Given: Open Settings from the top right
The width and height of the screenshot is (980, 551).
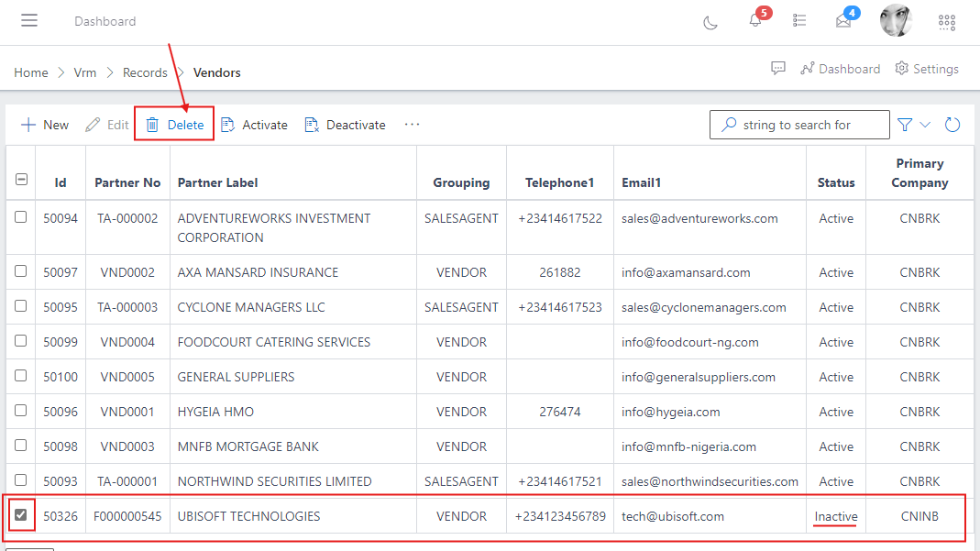Looking at the screenshot, I should pos(927,68).
